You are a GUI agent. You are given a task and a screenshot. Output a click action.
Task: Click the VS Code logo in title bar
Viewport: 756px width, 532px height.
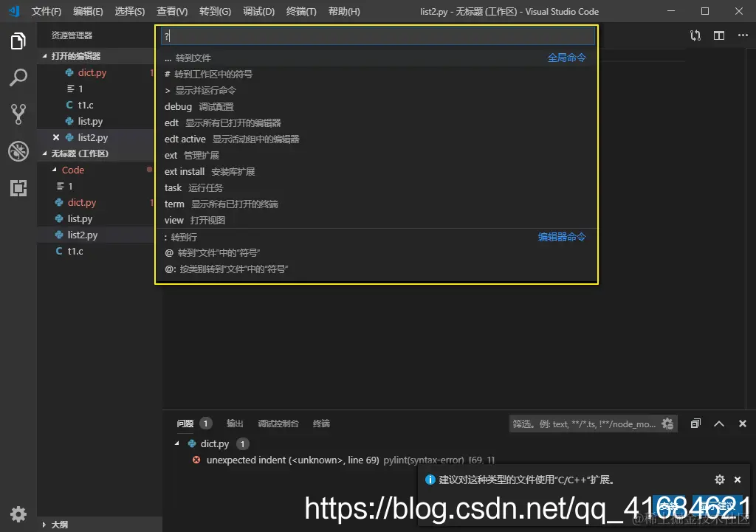click(x=14, y=11)
